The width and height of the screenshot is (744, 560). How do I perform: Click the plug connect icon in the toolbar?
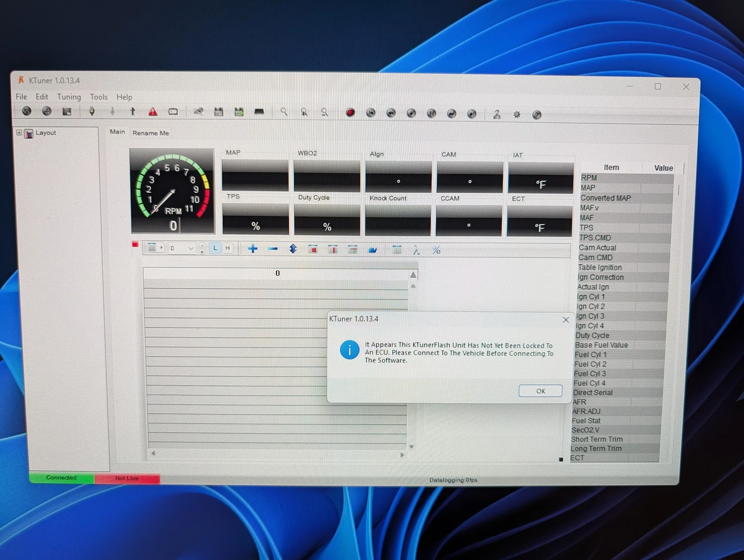point(92,111)
